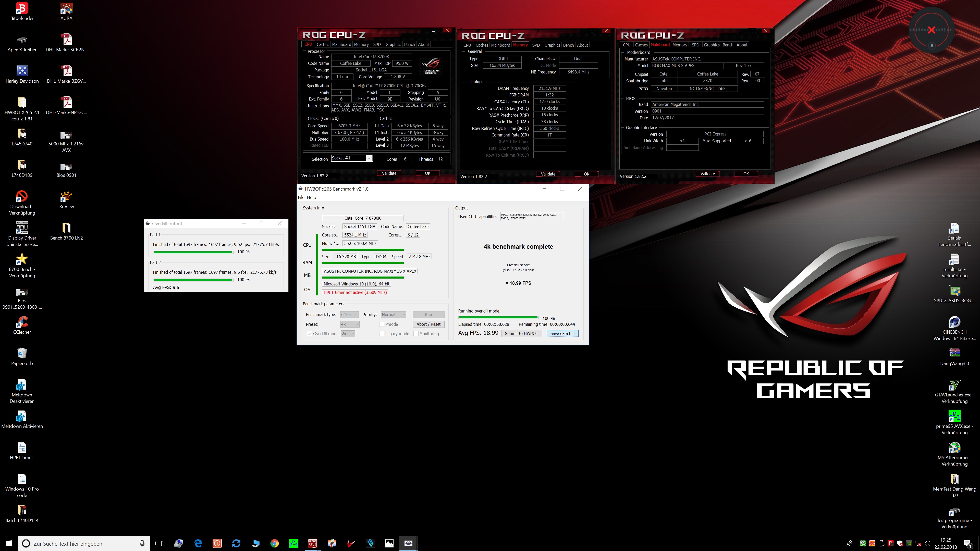Open MemTest Dang Wang 3.0 icon

click(954, 485)
